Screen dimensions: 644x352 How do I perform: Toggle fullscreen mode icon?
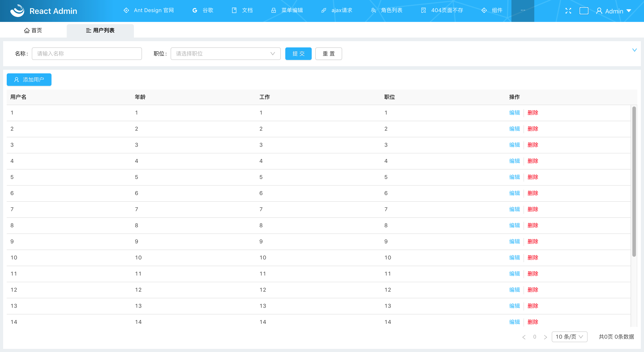tap(568, 11)
